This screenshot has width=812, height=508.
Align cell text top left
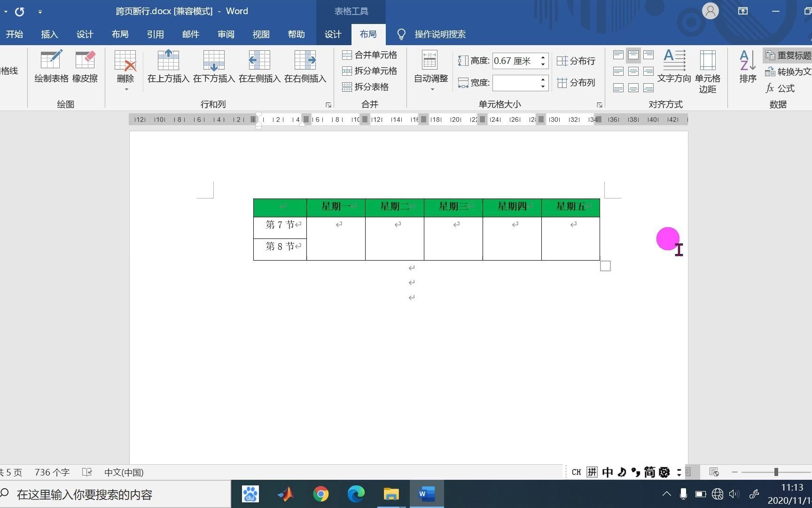click(618, 55)
